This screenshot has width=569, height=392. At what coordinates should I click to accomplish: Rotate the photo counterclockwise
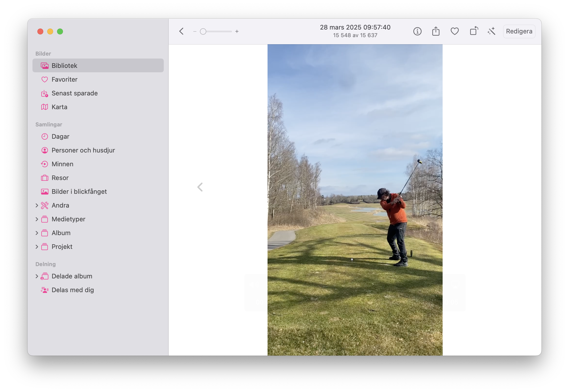tap(474, 31)
